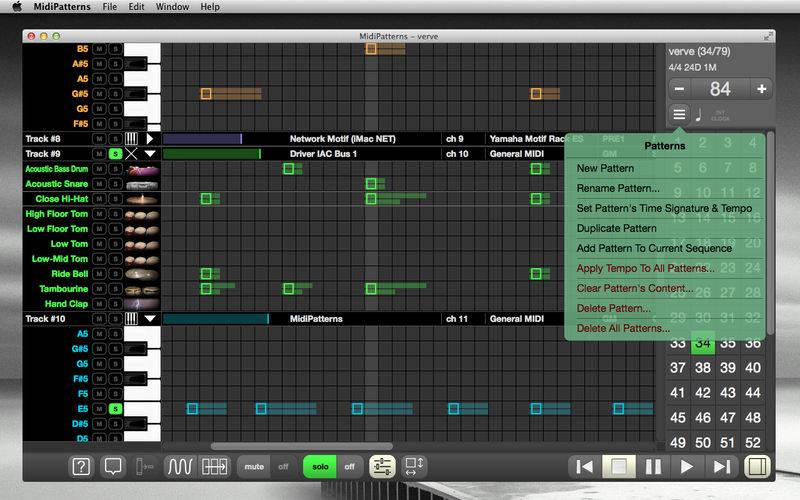The image size is (800, 500).
Task: Click the mixer sliders icon
Action: pyautogui.click(x=382, y=466)
